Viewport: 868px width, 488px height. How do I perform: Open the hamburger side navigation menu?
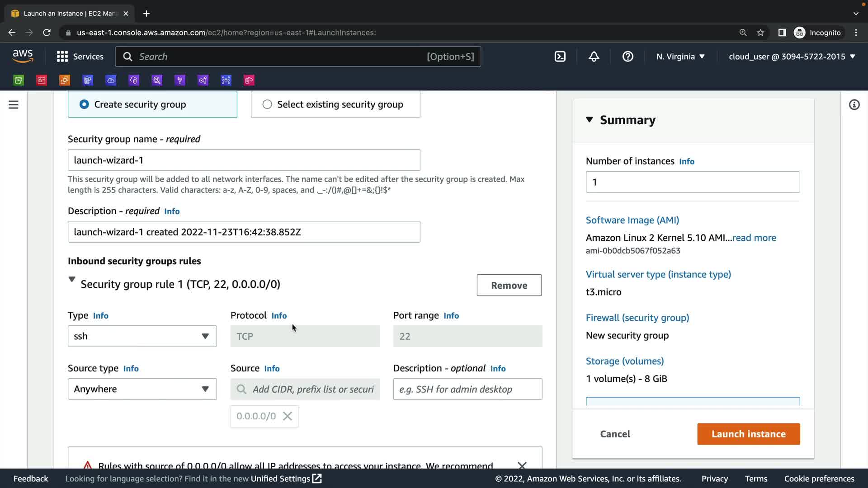pyautogui.click(x=14, y=105)
